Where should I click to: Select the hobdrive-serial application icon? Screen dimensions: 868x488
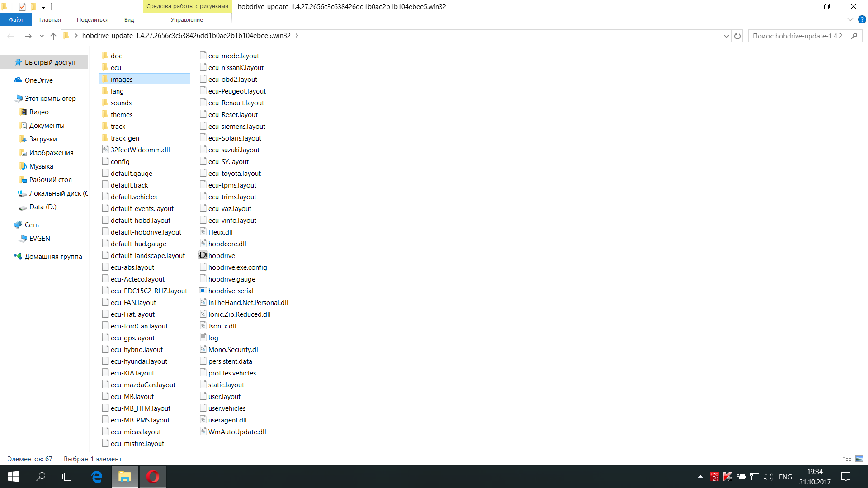(x=203, y=291)
